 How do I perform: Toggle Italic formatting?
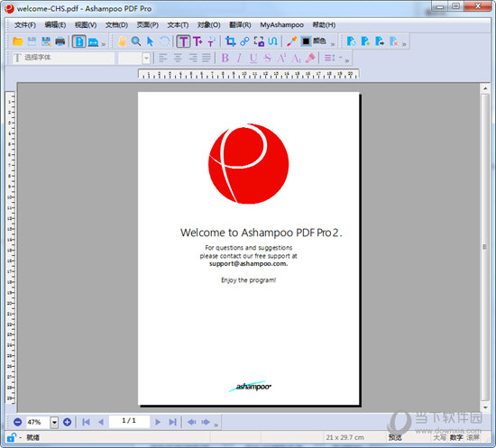pyautogui.click(x=239, y=58)
